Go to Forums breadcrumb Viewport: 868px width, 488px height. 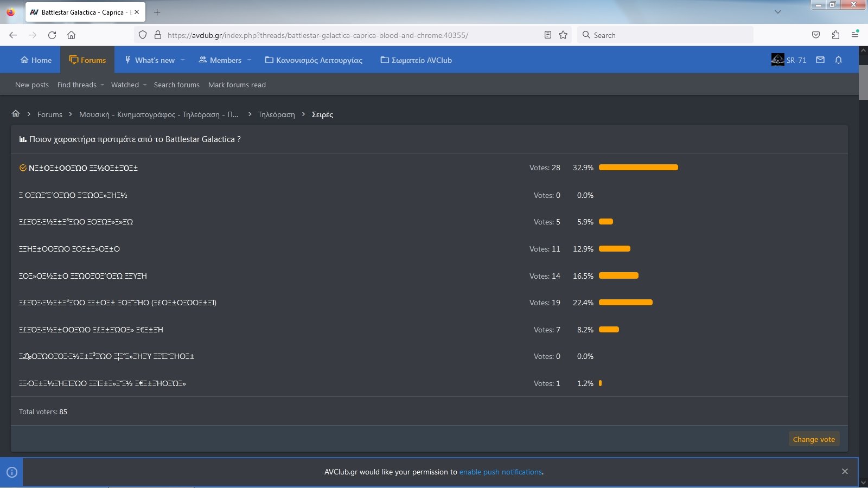click(50, 114)
